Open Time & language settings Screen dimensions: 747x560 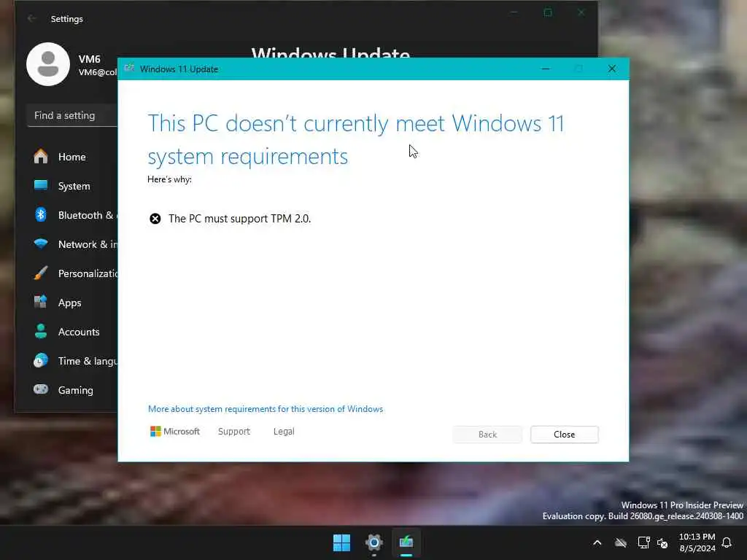click(71, 361)
